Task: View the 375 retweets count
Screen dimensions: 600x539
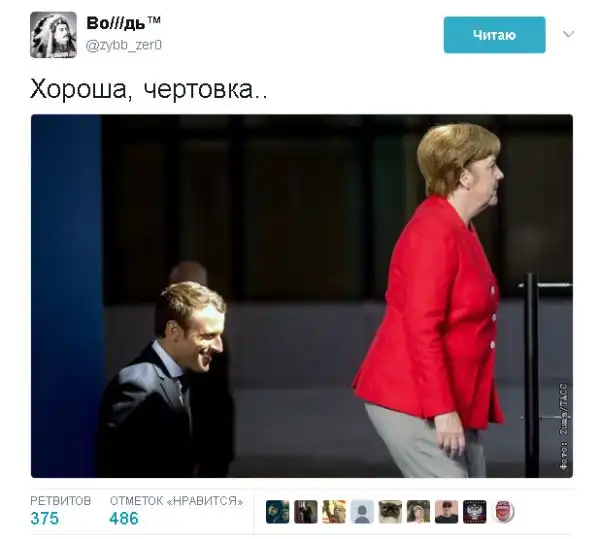Action: (45, 518)
